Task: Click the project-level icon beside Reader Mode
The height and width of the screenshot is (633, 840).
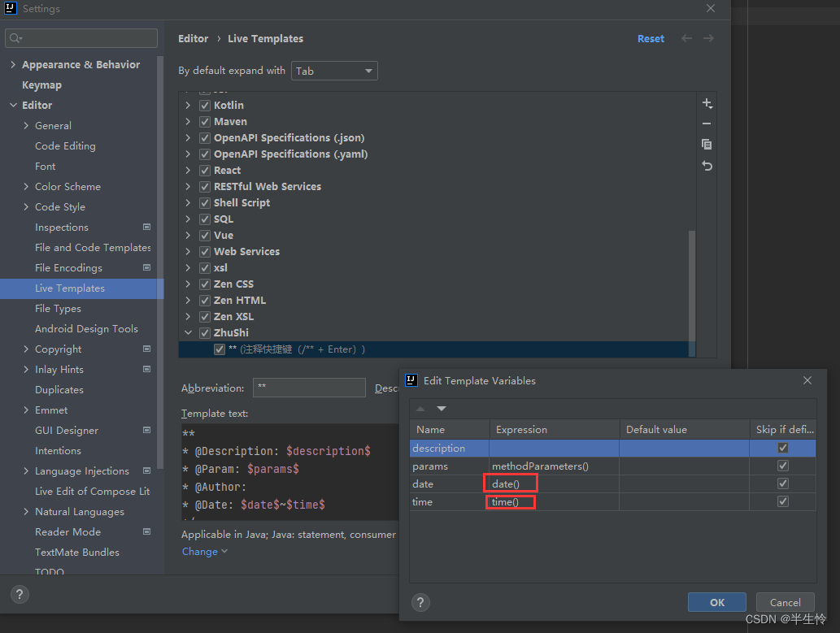Action: pyautogui.click(x=147, y=531)
